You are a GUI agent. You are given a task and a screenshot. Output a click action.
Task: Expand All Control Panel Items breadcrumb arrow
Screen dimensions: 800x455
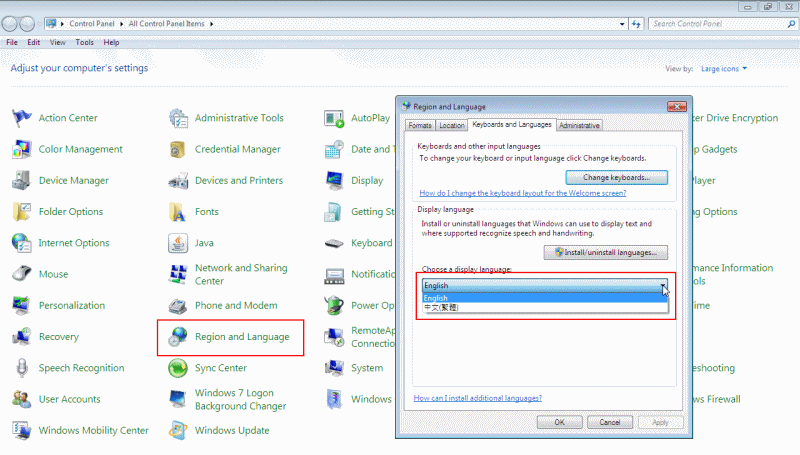coord(212,24)
